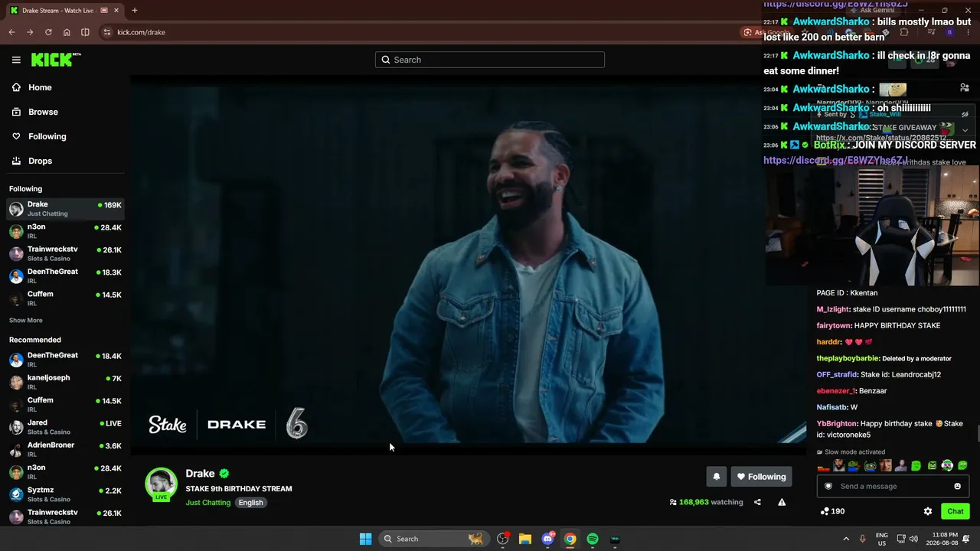This screenshot has width=980, height=551.
Task: Click the harddr chat username
Action: [829, 342]
